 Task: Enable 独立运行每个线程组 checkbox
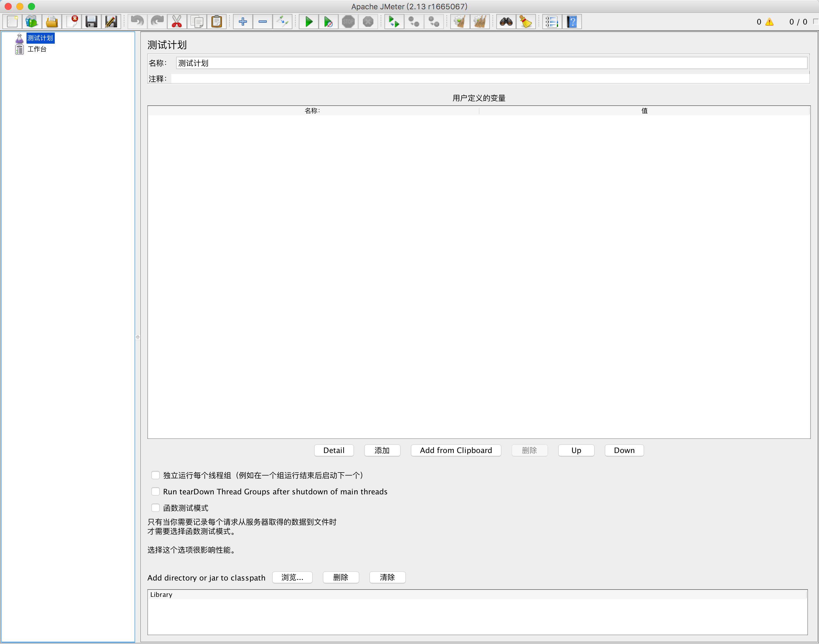point(156,475)
